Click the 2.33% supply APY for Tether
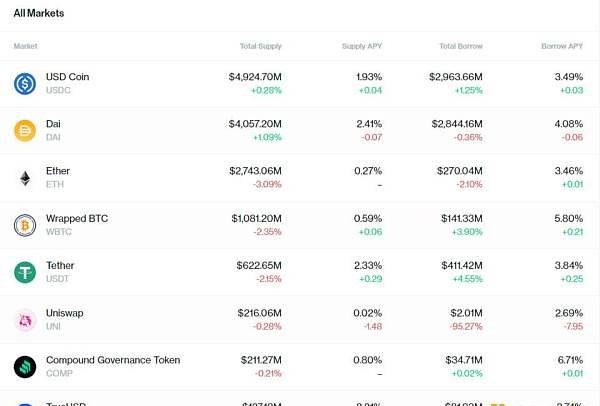 point(368,266)
